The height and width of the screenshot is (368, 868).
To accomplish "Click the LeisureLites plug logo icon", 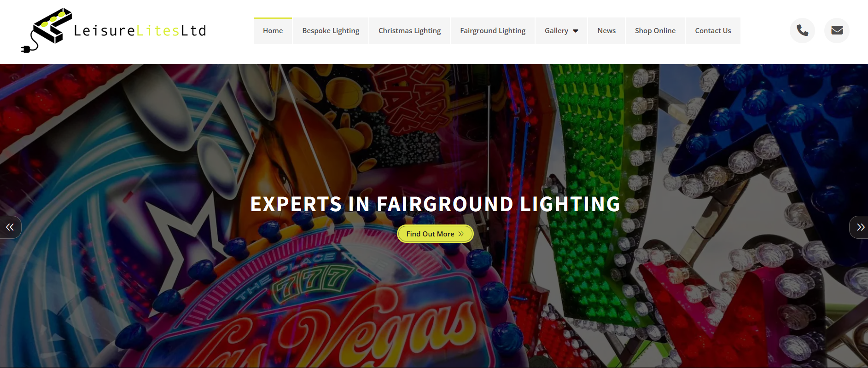I will pos(47,30).
